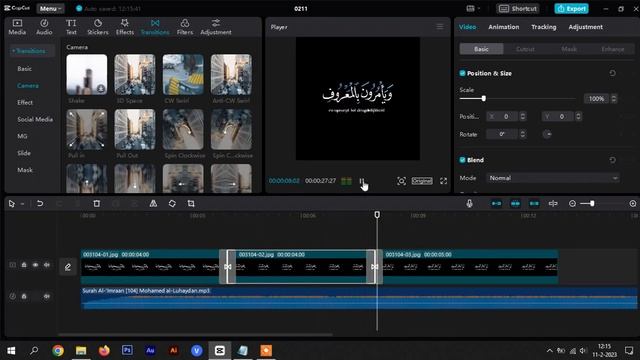
Task: Mute the audio track speaker icon
Action: tap(47, 296)
